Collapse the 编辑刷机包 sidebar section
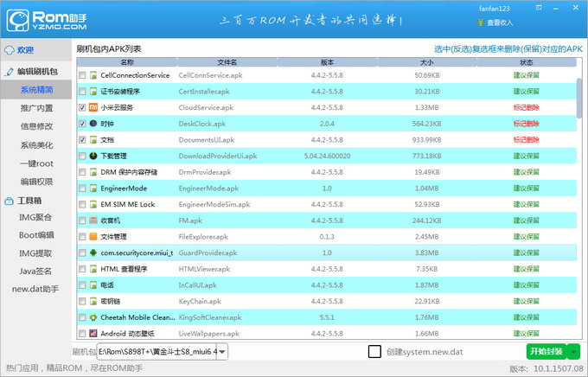Viewport: 588px width, 377px height. tap(10, 71)
